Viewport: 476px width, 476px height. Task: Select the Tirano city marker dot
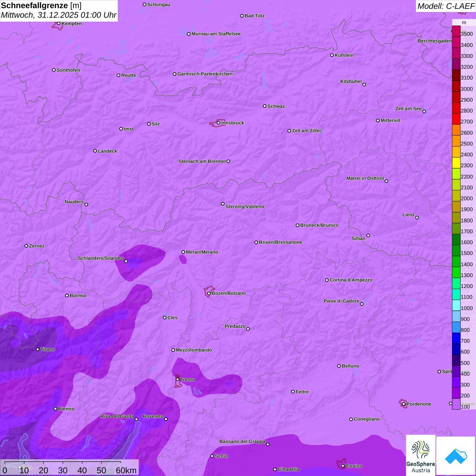[x=38, y=349]
